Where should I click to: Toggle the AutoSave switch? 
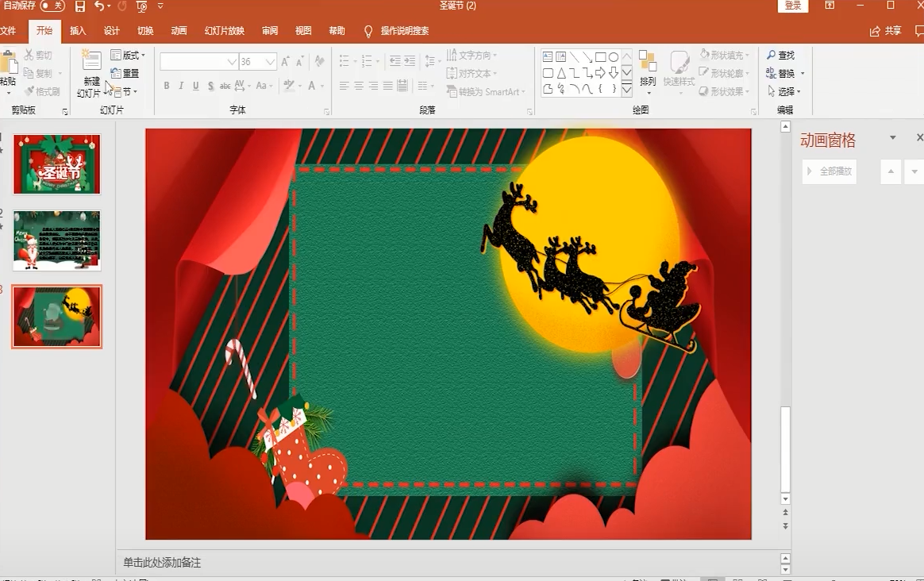(x=52, y=6)
